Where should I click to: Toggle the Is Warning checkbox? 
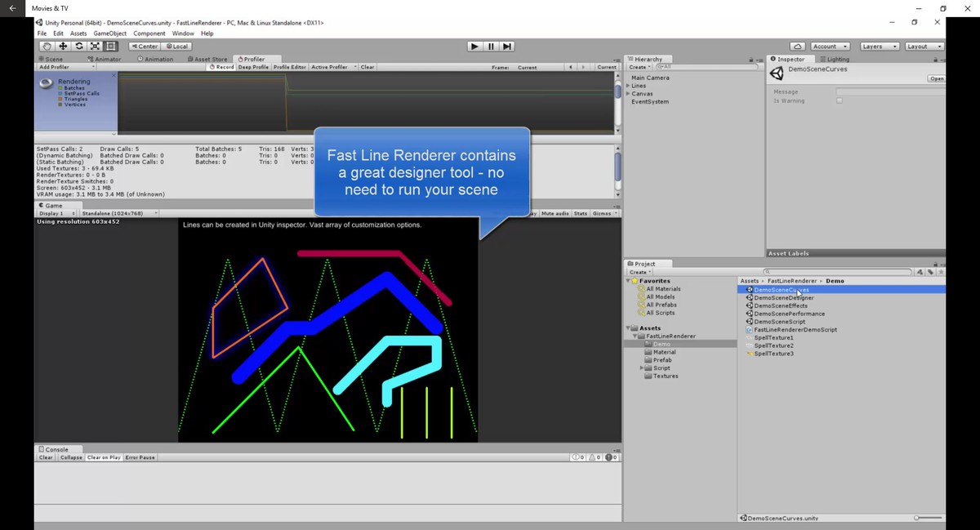(840, 101)
